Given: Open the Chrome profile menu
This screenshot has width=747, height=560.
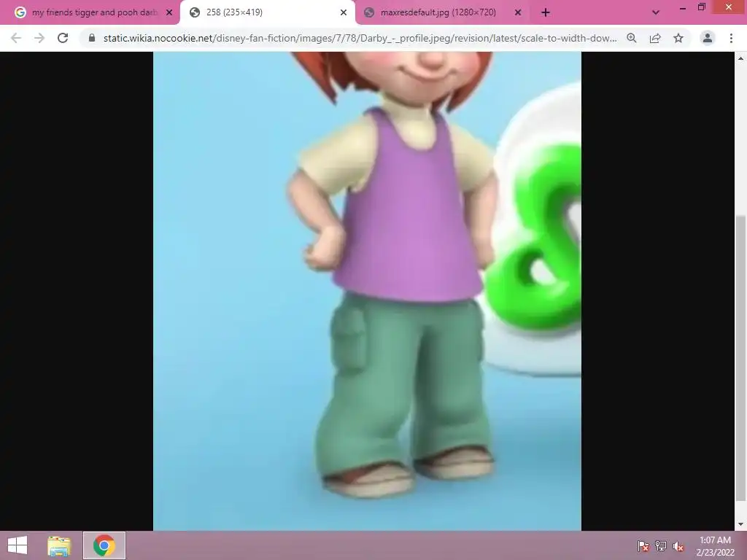Looking at the screenshot, I should click(708, 38).
